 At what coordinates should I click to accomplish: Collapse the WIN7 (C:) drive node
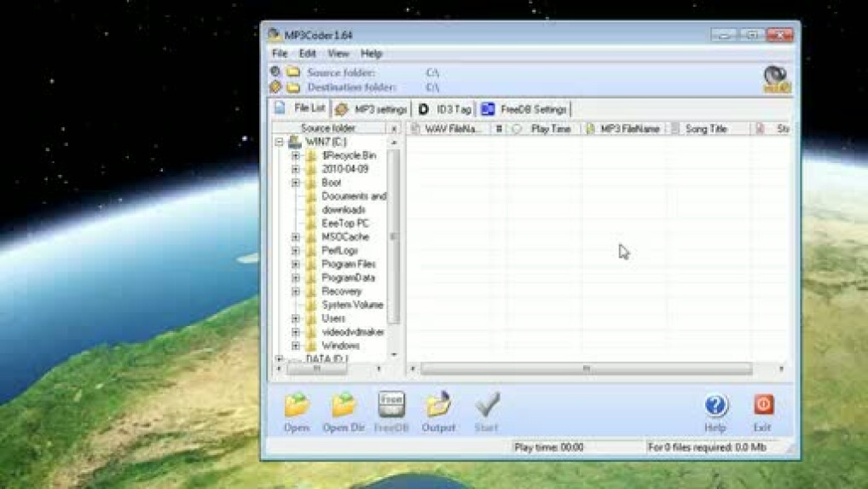279,142
